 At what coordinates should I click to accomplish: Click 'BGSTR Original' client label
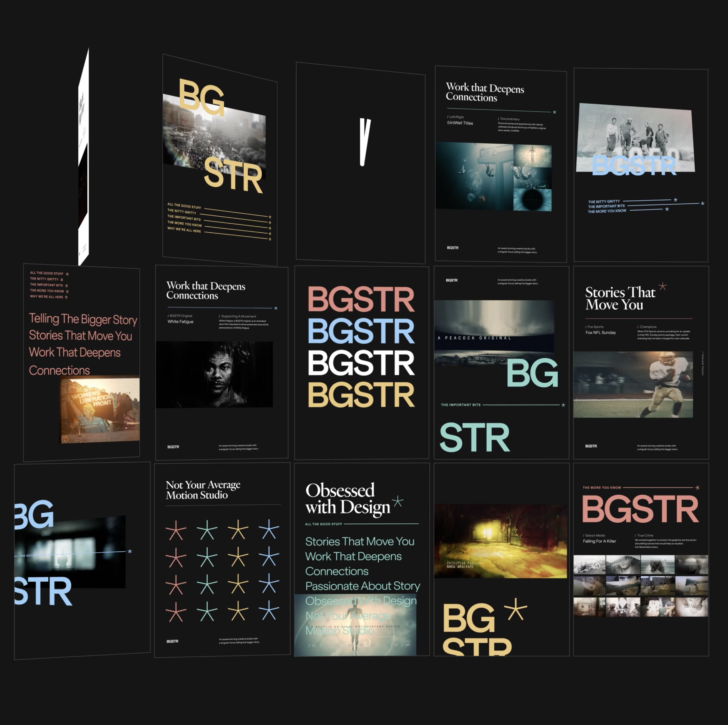click(180, 316)
